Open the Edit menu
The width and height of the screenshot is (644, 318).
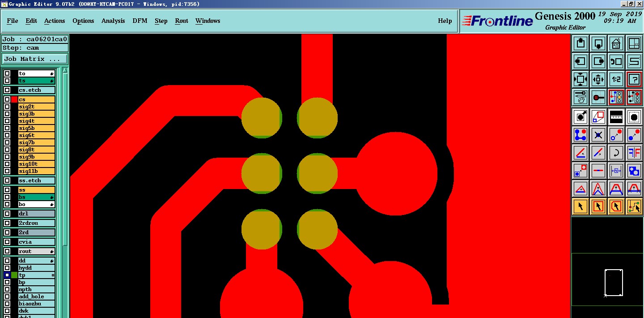pos(31,21)
